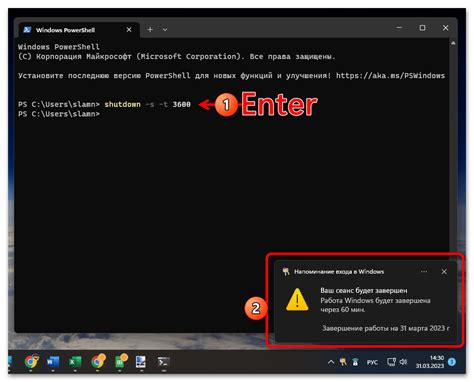Viewport: 474px width, 382px height.
Task: Click the shutdown -s -t 3600 command text
Action: point(148,104)
